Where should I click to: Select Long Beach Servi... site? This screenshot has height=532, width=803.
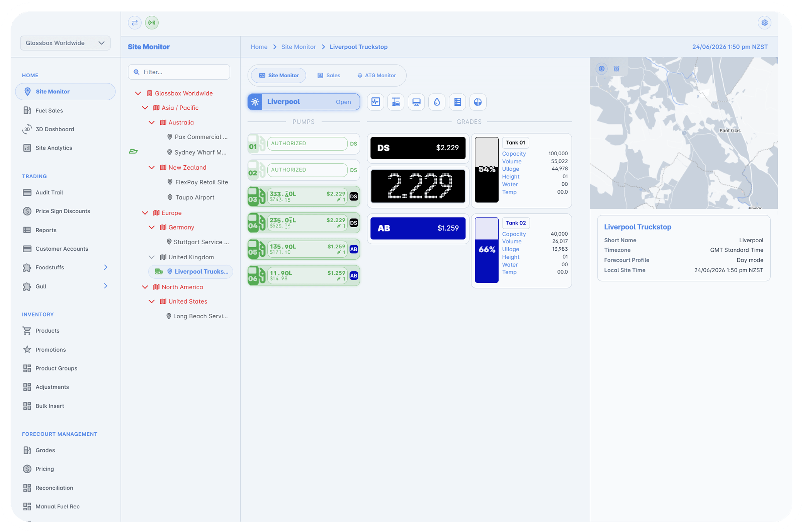pyautogui.click(x=197, y=316)
